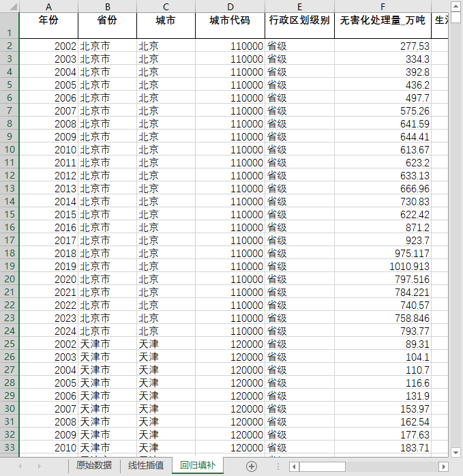463x476 pixels.
Task: Click the horizontal scrollbar thumb
Action: click(322, 466)
